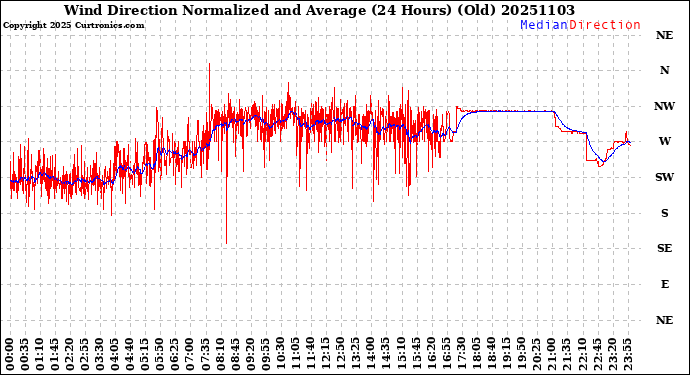Click the chart title text

click(319, 10)
